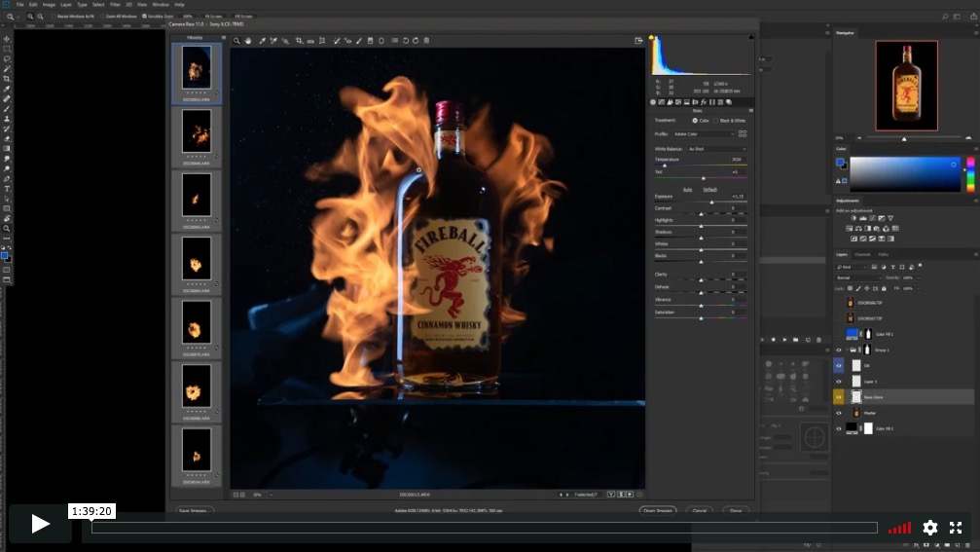Click the Open Images button
This screenshot has width=980, height=552.
pyautogui.click(x=658, y=511)
